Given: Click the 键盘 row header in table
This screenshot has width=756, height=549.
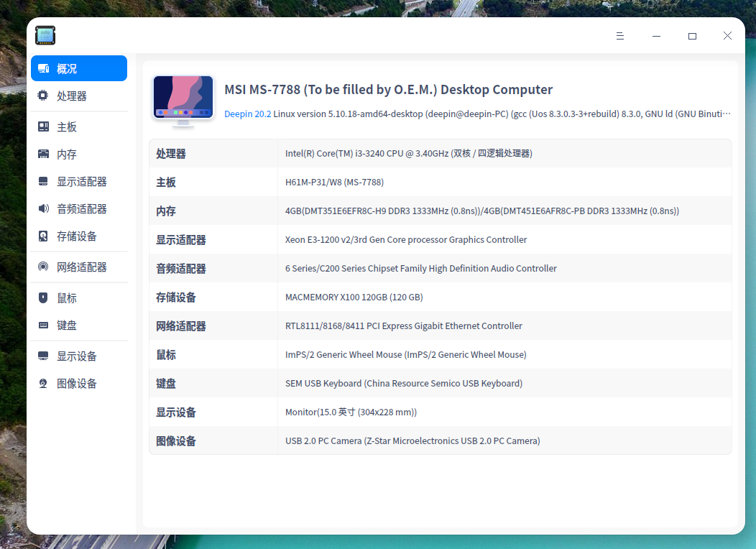Looking at the screenshot, I should pos(166,384).
